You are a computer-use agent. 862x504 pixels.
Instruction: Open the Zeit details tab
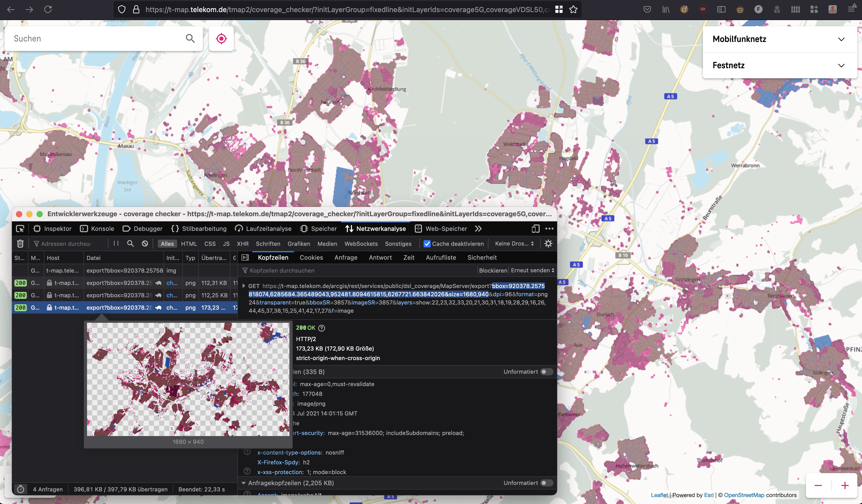pos(409,257)
